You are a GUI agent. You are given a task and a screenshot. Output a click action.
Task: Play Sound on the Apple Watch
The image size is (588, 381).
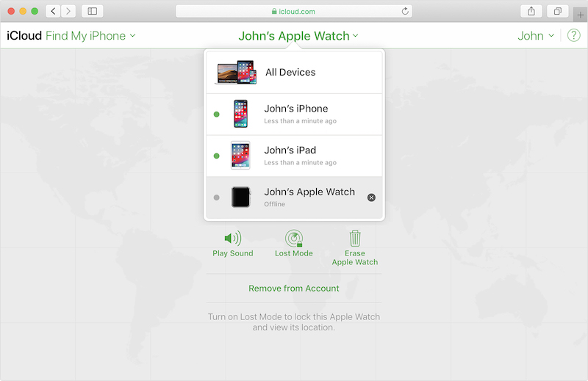point(232,244)
